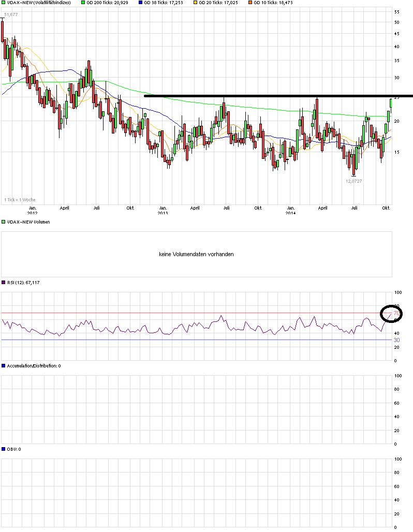Click the Accumulation/Distribution: 0 label
413x532 pixels.
(x=34, y=366)
